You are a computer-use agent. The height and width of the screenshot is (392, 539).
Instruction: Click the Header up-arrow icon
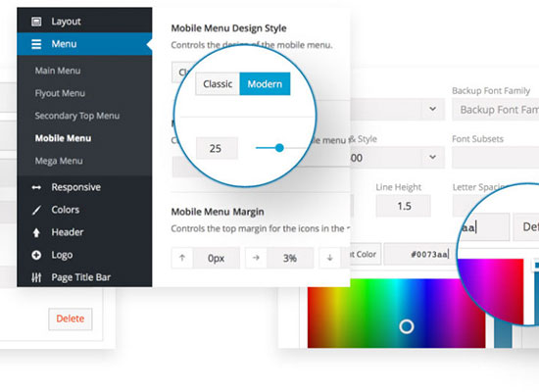click(x=36, y=233)
